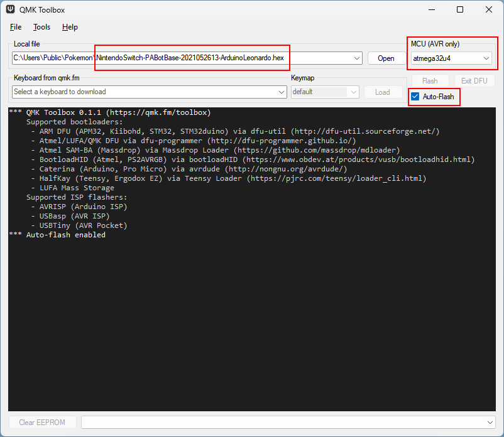The image size is (504, 437).
Task: Open the Help menu
Action: point(70,27)
